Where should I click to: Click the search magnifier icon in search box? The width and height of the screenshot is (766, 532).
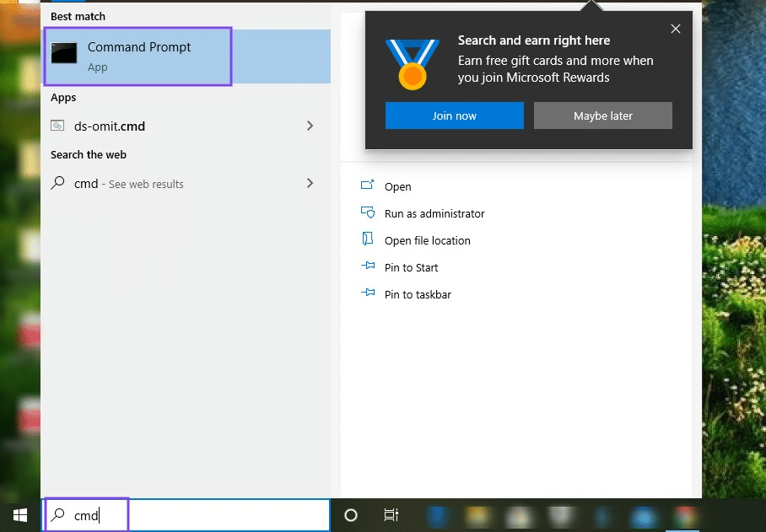point(57,514)
